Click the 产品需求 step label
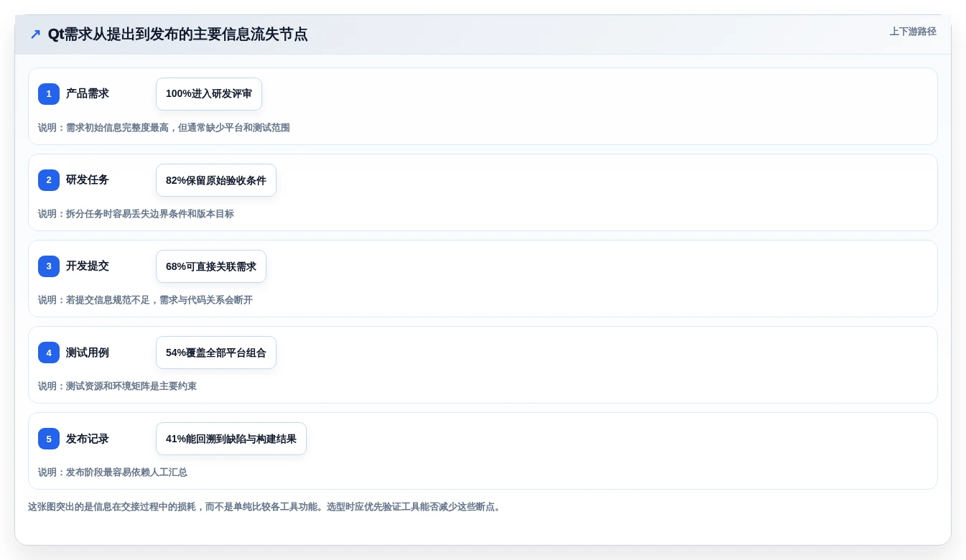966x560 pixels. [88, 94]
